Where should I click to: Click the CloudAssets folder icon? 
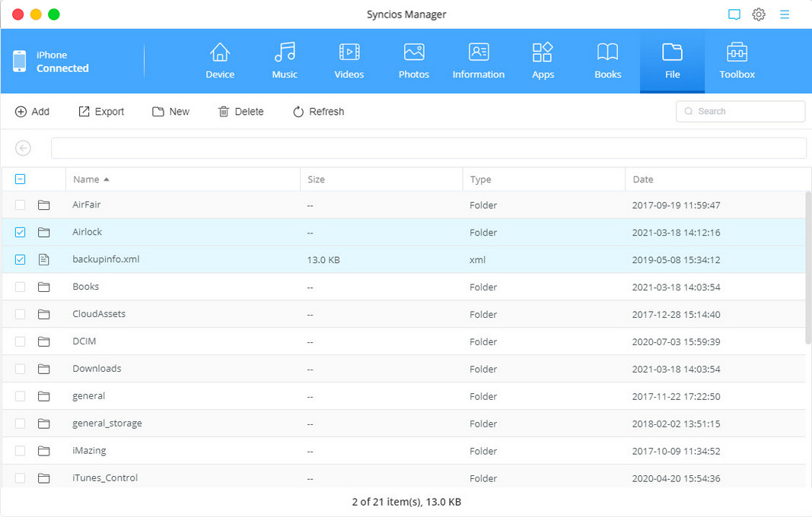tap(44, 314)
